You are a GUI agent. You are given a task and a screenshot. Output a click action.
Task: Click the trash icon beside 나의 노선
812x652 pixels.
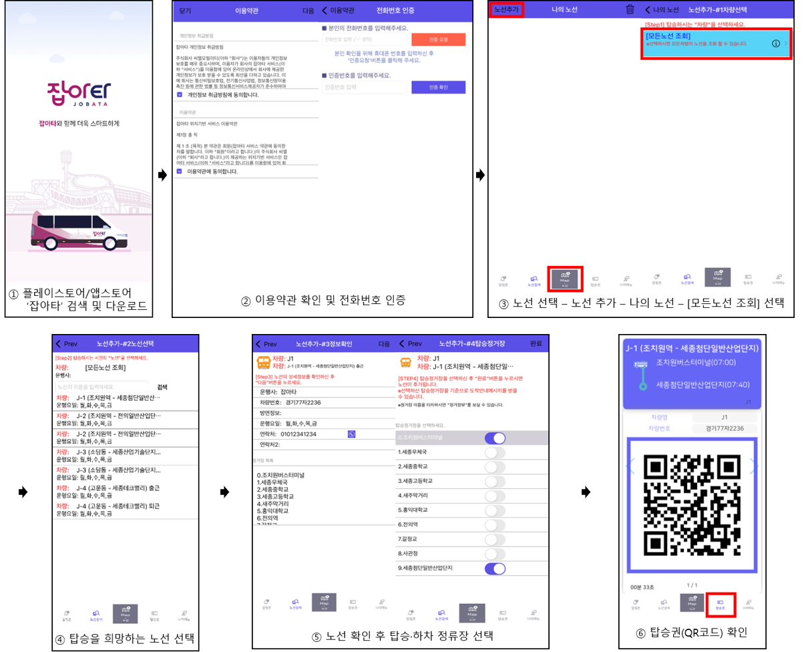630,9
